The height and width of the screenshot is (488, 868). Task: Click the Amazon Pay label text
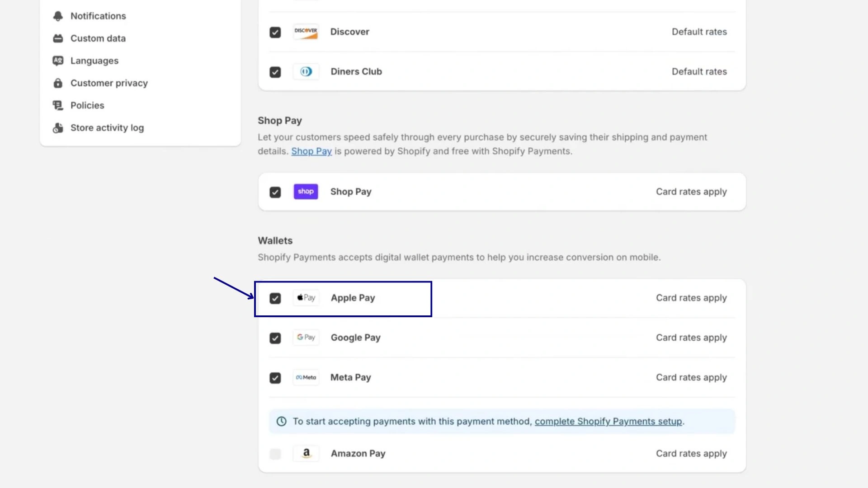(358, 454)
